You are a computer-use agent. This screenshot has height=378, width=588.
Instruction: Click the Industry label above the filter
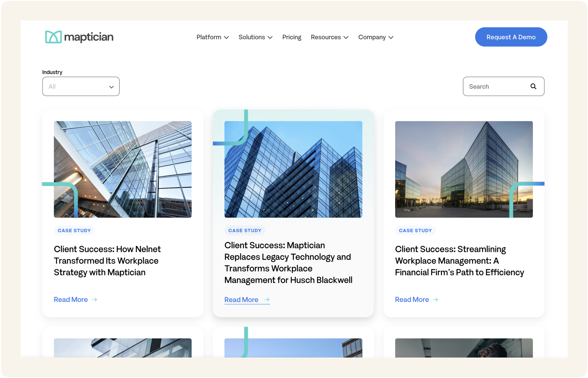coord(52,72)
